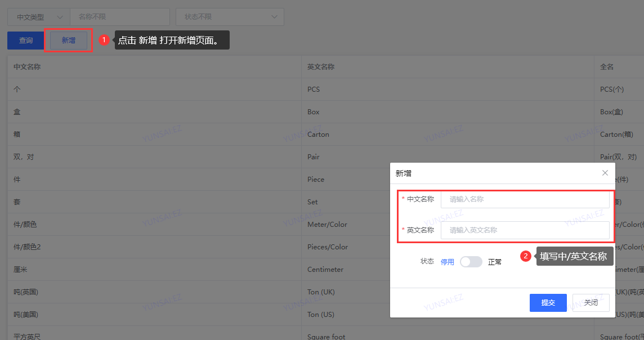Select the 停用 status label

point(447,262)
